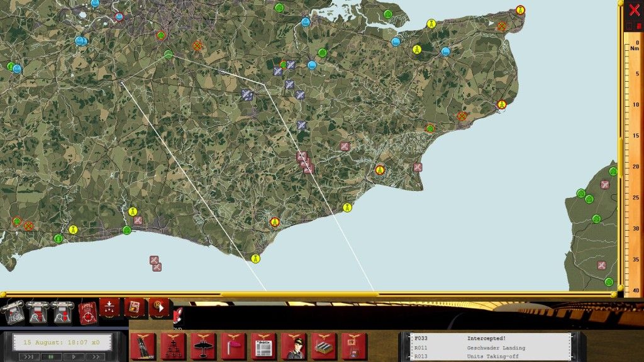Click the yellow vertical map scrollbar
Viewport: 644px width, 362px height.
coord(620,146)
